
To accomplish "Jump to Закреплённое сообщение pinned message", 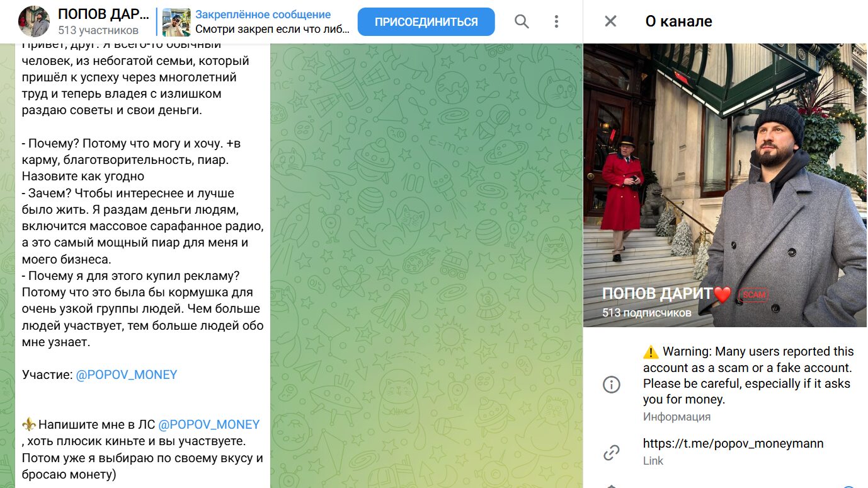I will tap(263, 15).
